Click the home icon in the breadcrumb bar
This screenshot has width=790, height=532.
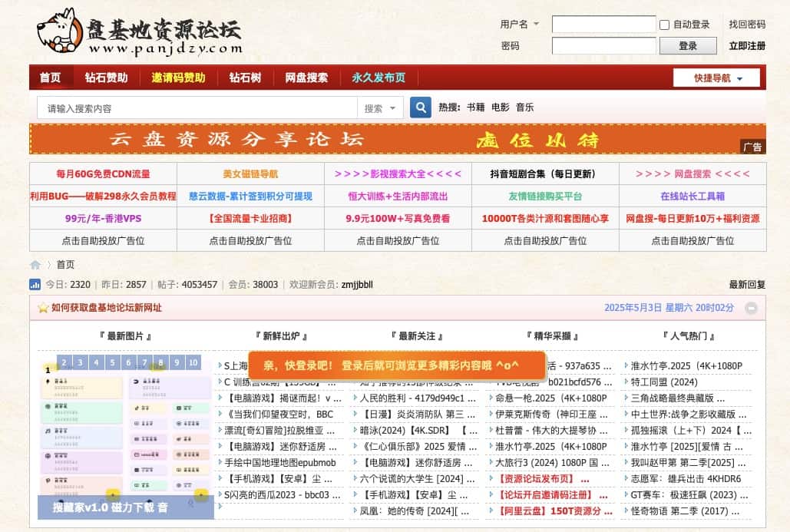click(35, 264)
